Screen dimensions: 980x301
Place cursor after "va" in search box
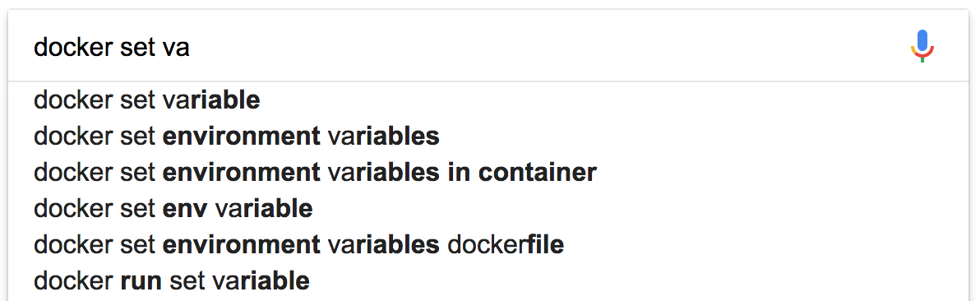[190, 48]
